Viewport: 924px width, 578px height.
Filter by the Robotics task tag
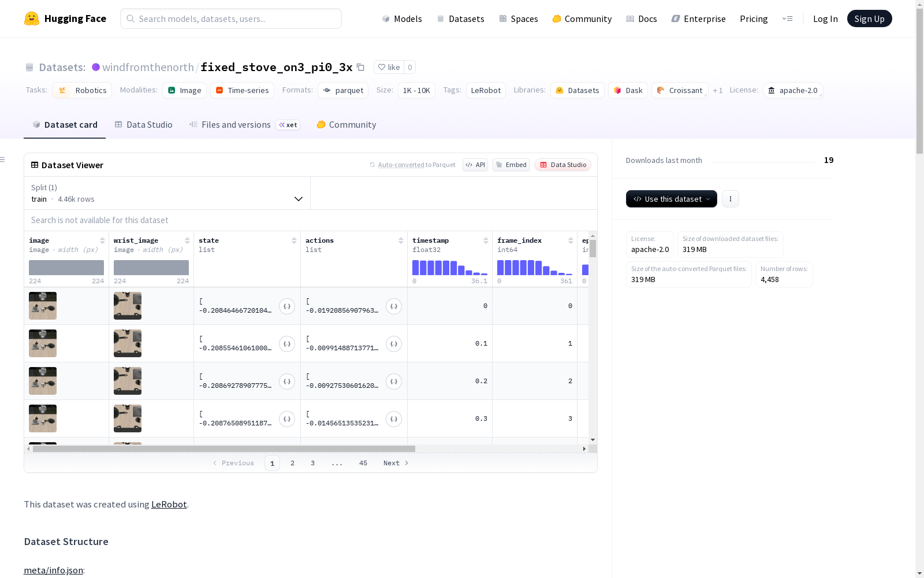point(82,90)
